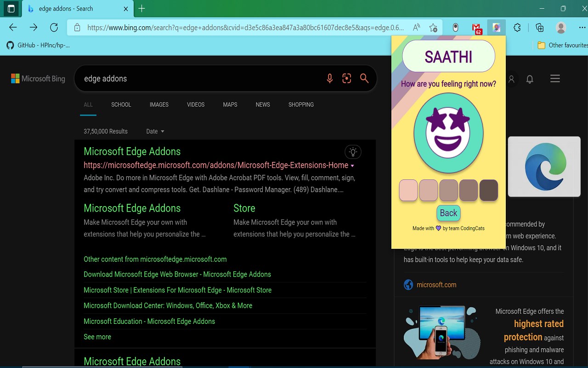Go forward to the next page
The height and width of the screenshot is (368, 588).
[34, 28]
